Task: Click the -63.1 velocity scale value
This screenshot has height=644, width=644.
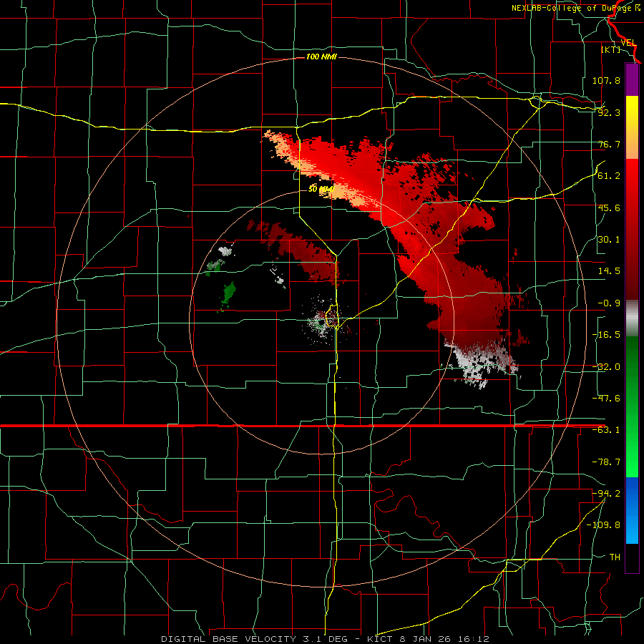Action: (x=606, y=430)
